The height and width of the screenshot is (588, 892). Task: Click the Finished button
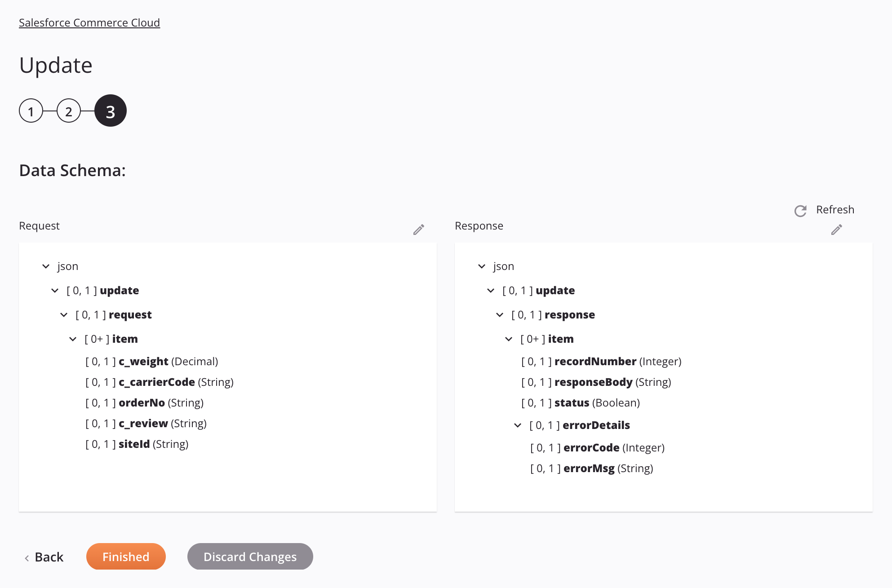click(x=126, y=556)
